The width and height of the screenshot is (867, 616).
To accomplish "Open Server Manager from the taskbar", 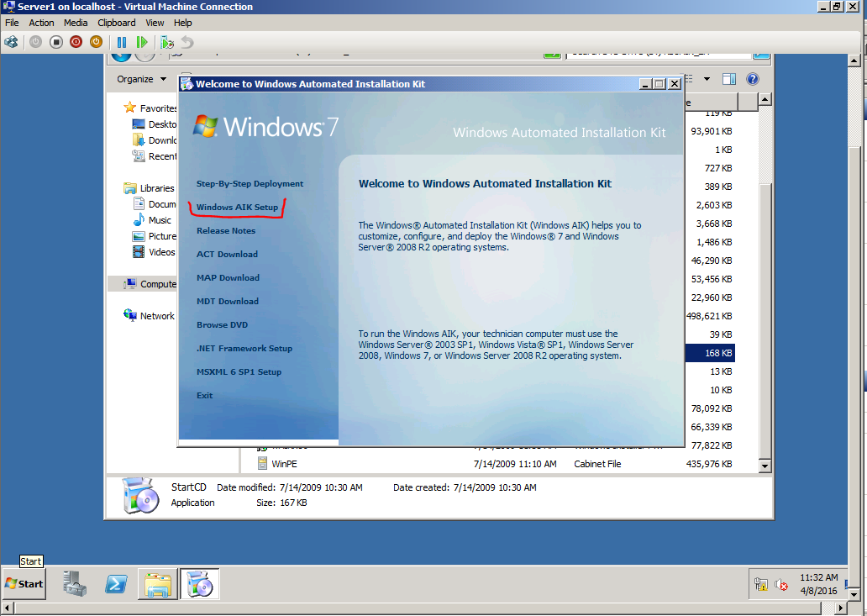I will point(75,583).
